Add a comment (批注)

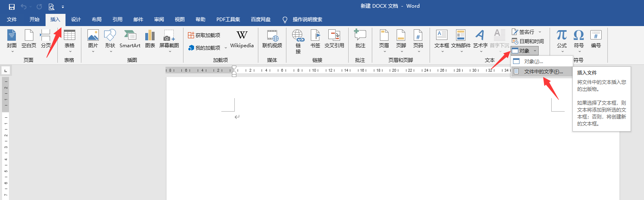click(360, 39)
